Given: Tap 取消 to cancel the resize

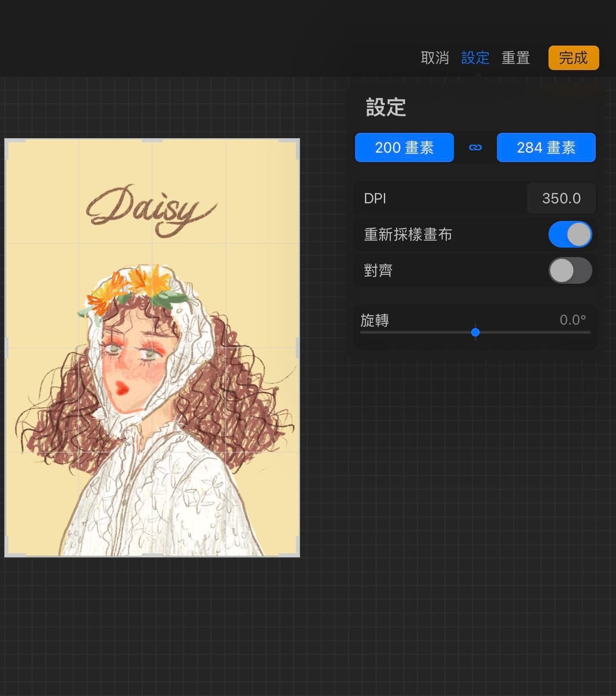Looking at the screenshot, I should (435, 58).
